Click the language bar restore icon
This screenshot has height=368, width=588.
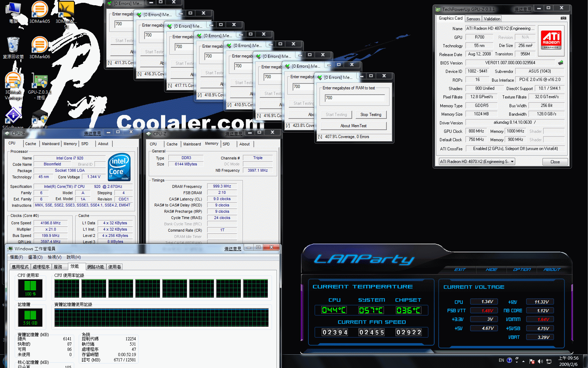click(x=517, y=358)
